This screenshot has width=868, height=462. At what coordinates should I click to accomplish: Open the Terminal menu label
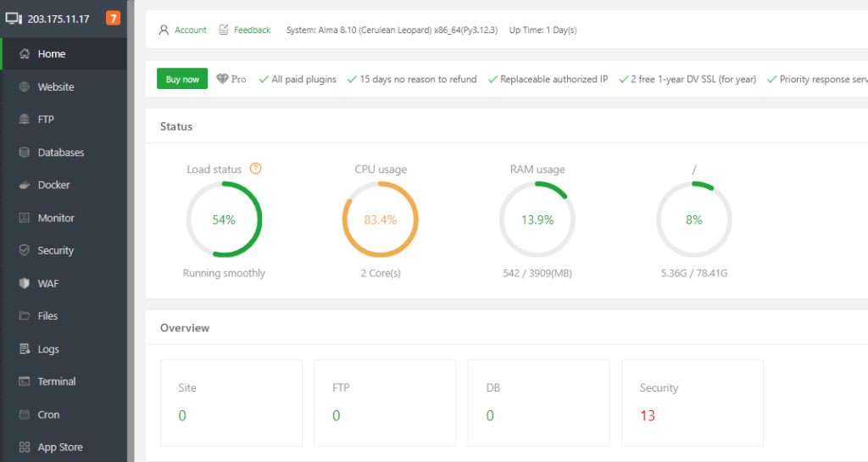click(x=57, y=381)
